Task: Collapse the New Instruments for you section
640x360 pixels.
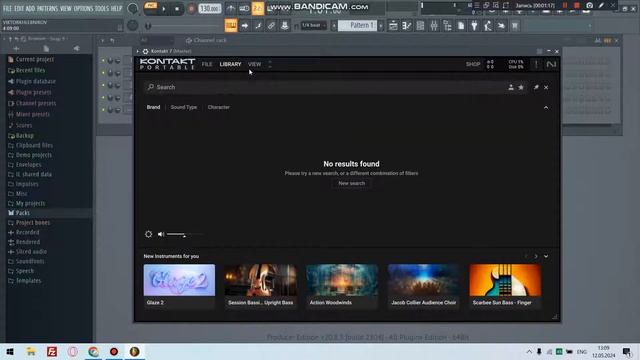Action: tap(546, 256)
